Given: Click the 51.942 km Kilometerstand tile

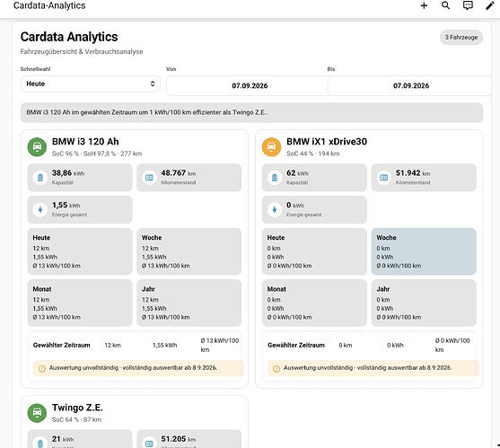Looking at the screenshot, I should [x=424, y=178].
